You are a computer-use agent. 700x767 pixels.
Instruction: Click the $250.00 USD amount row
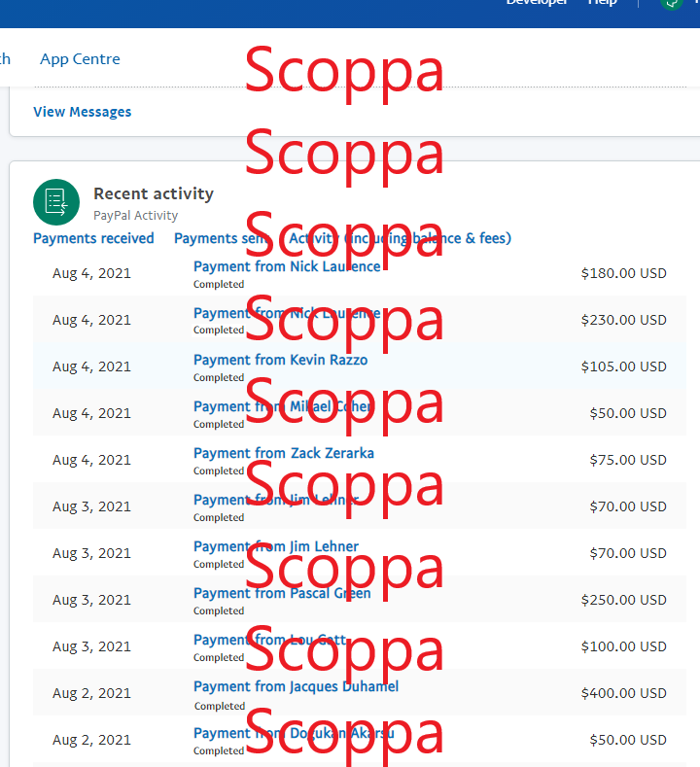(623, 600)
